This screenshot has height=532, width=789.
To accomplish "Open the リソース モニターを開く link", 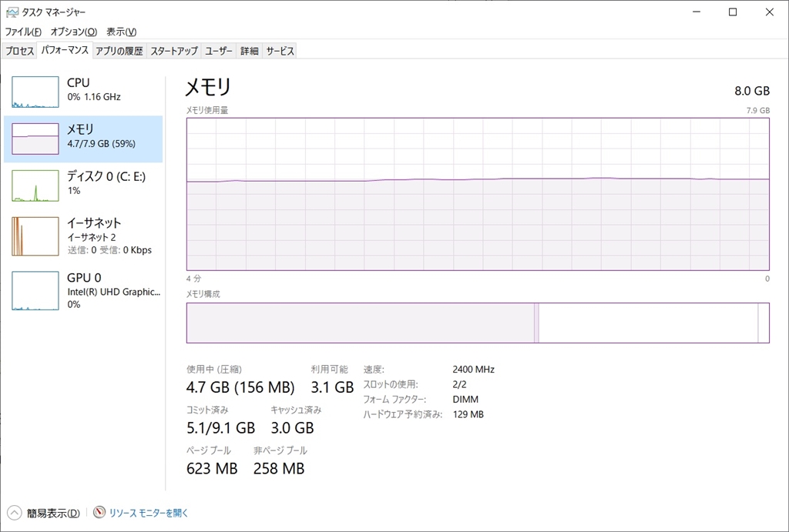I will (x=148, y=513).
